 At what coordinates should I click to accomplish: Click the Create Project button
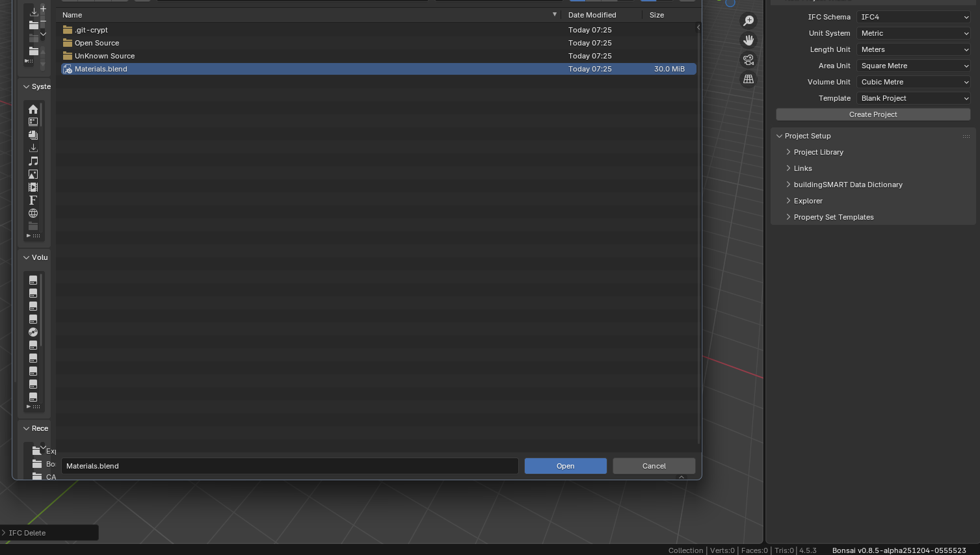point(873,114)
